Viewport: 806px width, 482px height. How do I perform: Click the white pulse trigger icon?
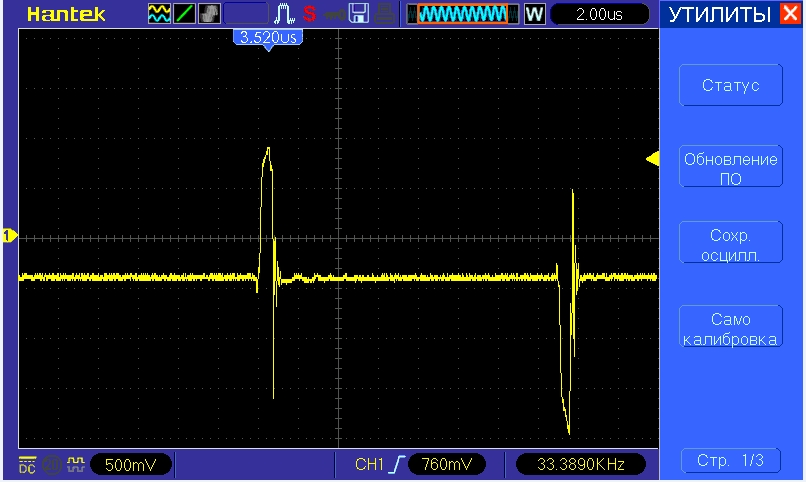282,15
